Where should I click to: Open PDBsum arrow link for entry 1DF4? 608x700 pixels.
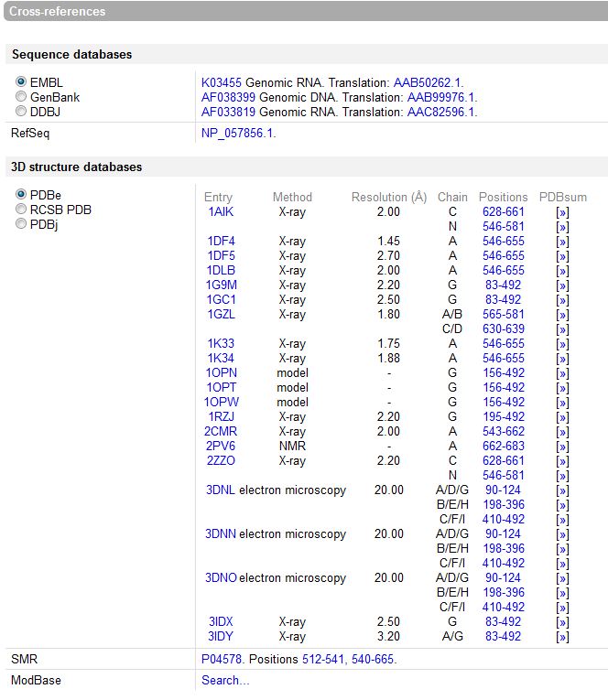[562, 242]
